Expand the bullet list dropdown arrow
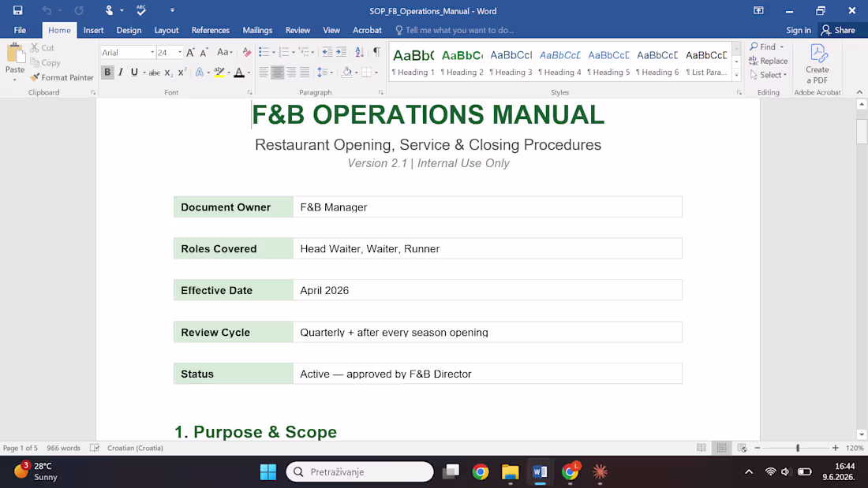The height and width of the screenshot is (488, 868). [x=274, y=53]
